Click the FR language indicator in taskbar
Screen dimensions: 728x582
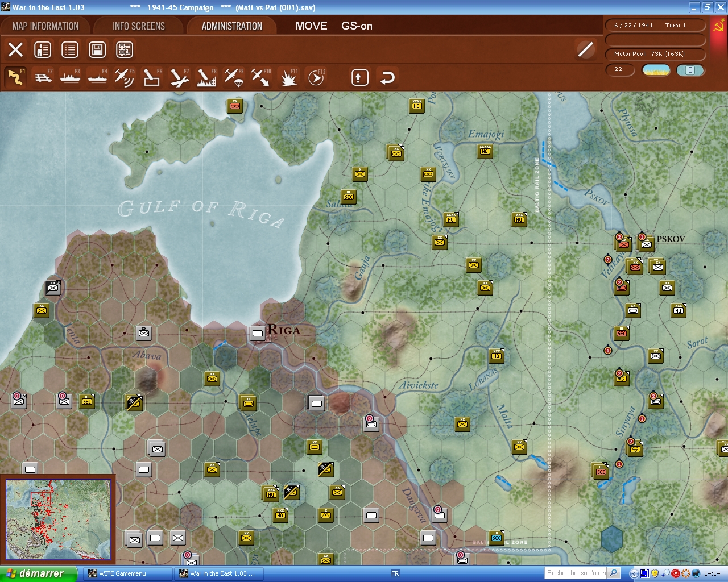(x=395, y=573)
